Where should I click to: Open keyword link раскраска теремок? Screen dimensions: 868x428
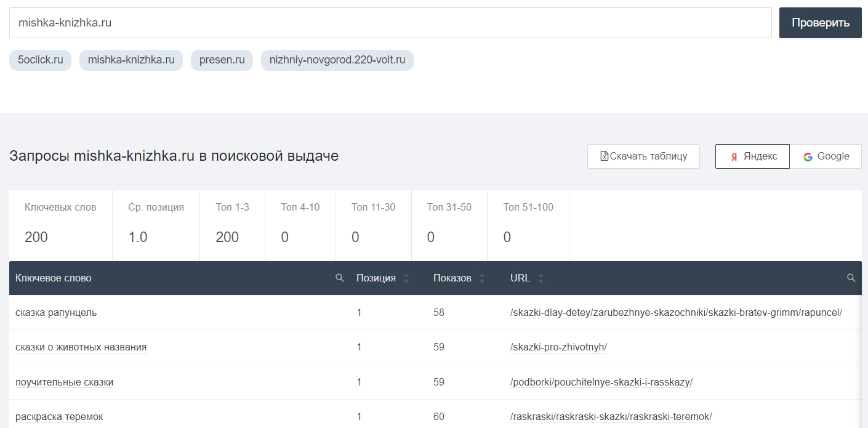[x=59, y=417]
